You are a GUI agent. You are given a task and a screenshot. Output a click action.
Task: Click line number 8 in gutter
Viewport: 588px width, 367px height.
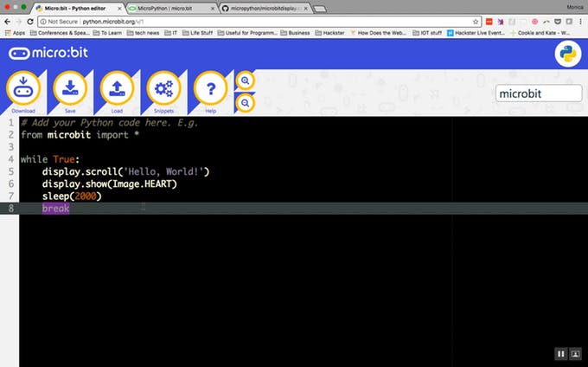click(11, 209)
